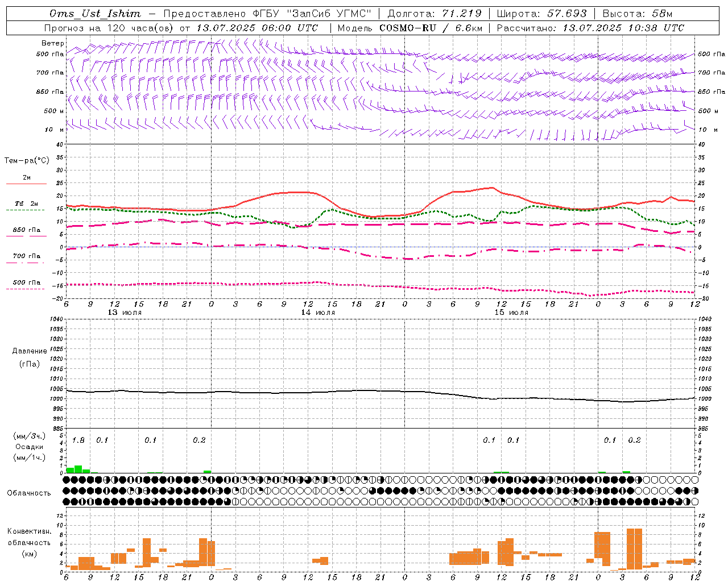Select the "13 июля" date label
Image resolution: width=728 pixels, height=582 pixels.
click(125, 313)
